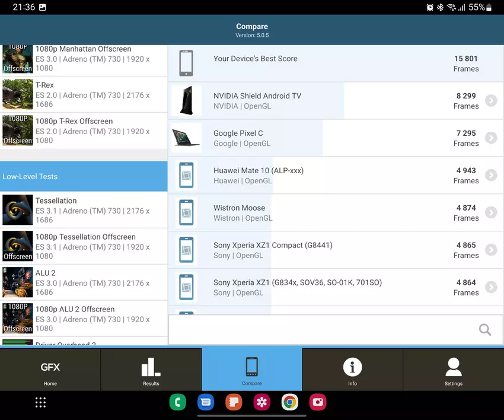504x420 pixels.
Task: Select the T-Rex test thumbnail
Action: 18,94
